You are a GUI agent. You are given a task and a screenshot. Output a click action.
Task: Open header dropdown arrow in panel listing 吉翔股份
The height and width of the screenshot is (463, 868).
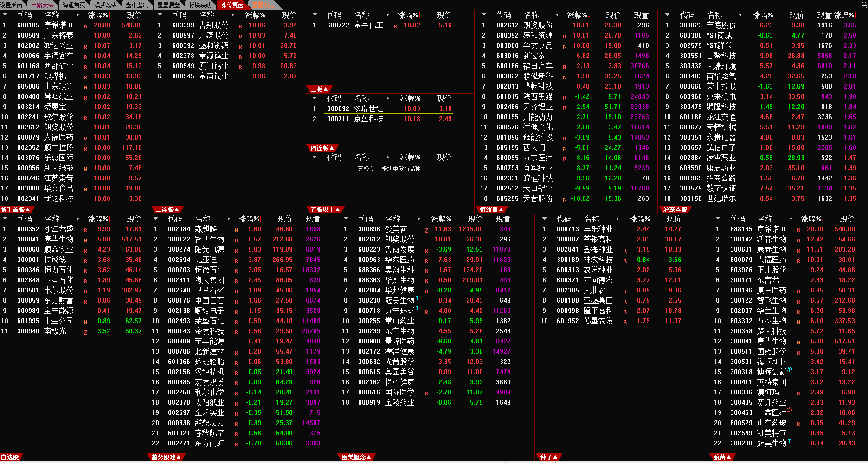coord(160,15)
